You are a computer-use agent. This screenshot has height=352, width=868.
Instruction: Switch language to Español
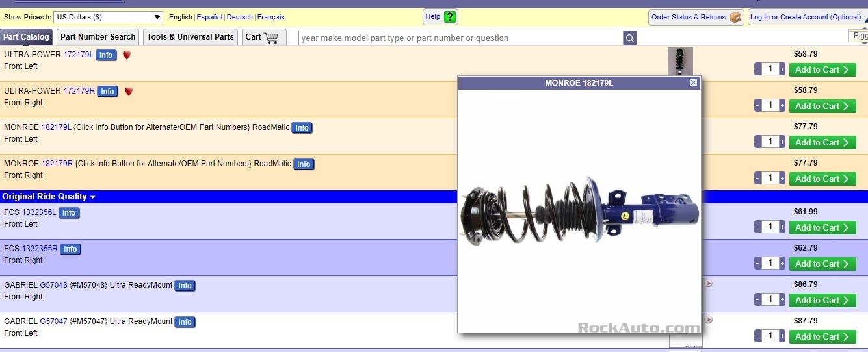(x=209, y=17)
